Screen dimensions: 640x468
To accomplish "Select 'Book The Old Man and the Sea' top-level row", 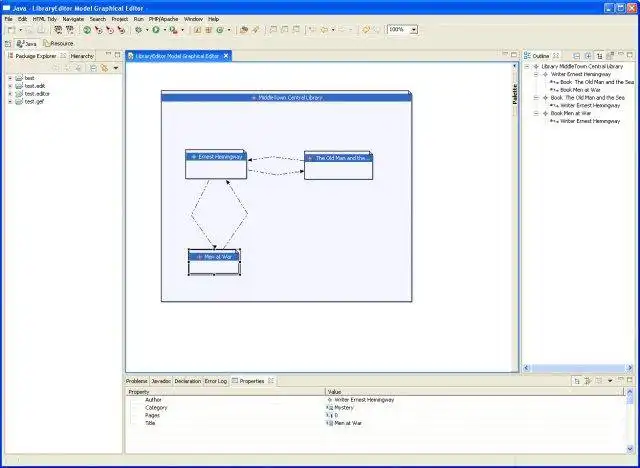I will (587, 98).
